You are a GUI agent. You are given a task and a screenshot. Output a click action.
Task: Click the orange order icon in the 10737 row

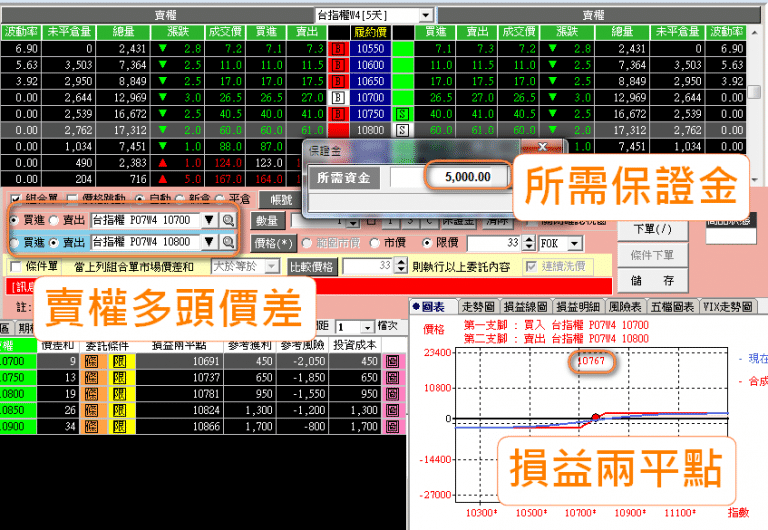coord(90,378)
